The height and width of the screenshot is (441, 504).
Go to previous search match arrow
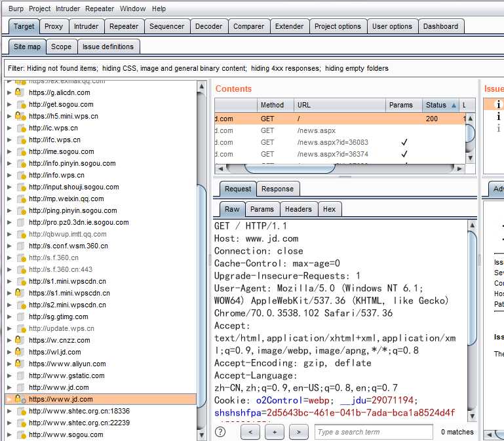250,432
